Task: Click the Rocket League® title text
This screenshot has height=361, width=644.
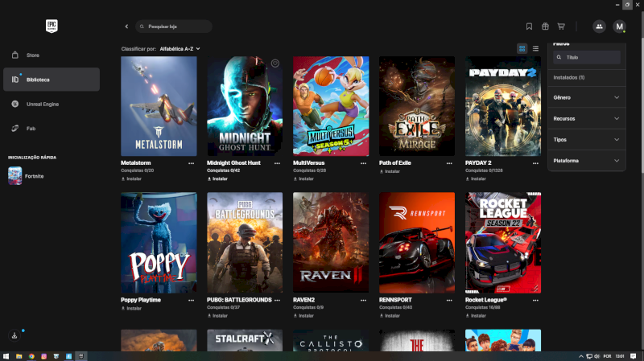Action: point(486,300)
